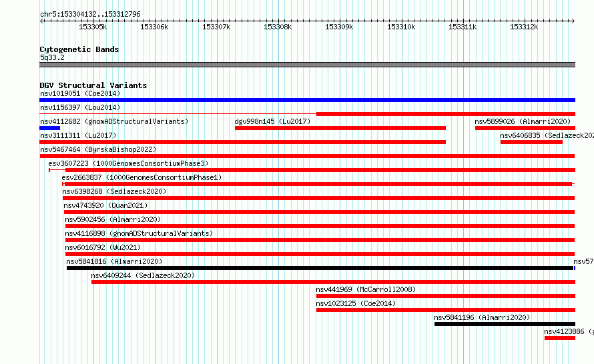Select the nsv5899026 (Almarri2020) label

pyautogui.click(x=523, y=121)
